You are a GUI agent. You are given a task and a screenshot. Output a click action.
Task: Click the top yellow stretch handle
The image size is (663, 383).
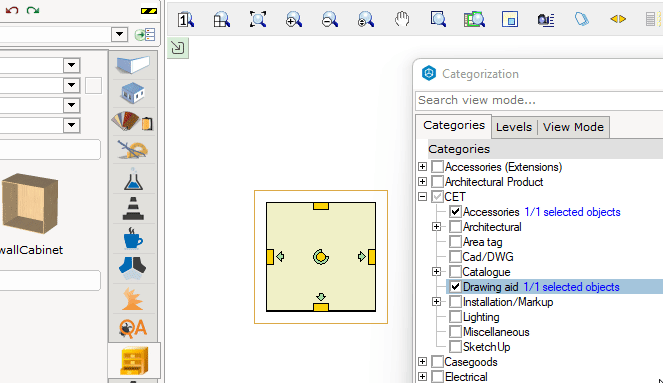click(x=321, y=206)
